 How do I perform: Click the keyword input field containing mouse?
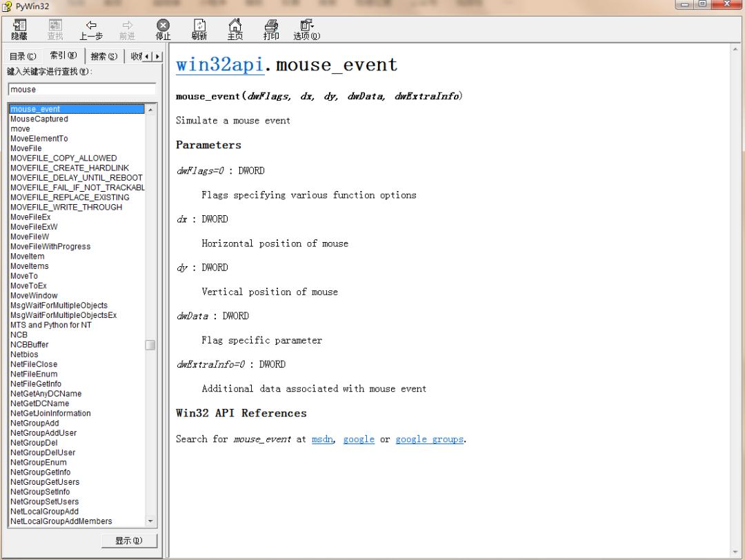pyautogui.click(x=81, y=90)
